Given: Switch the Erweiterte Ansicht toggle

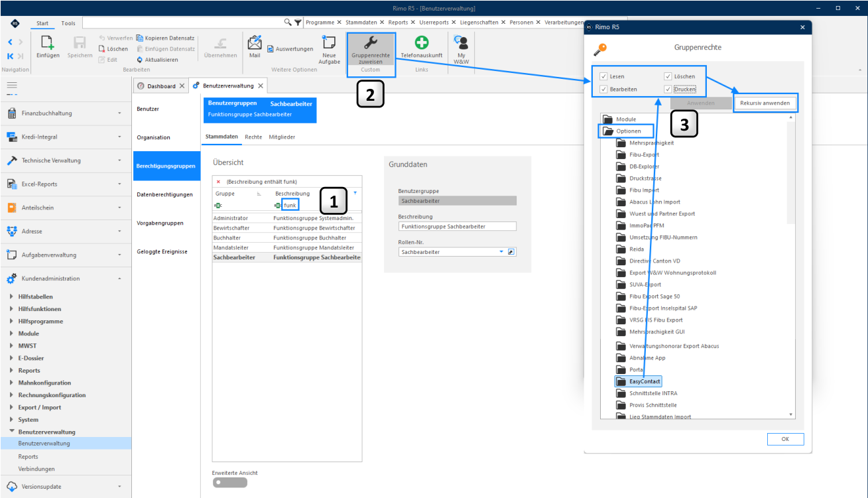Looking at the screenshot, I should tap(229, 483).
